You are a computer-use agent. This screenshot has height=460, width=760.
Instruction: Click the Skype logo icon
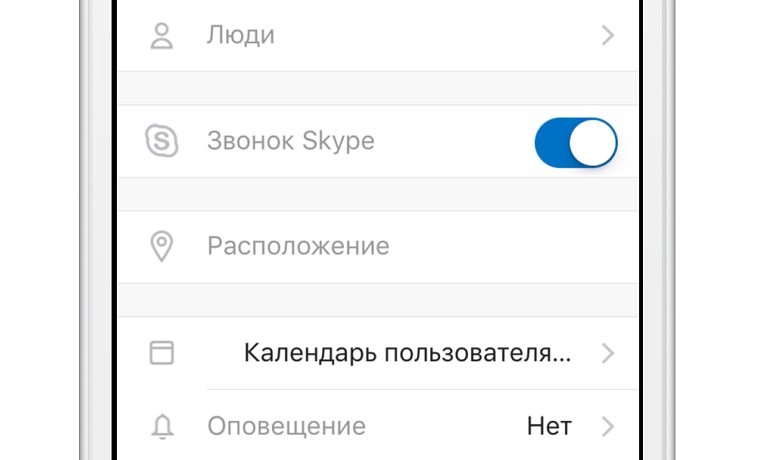click(161, 141)
